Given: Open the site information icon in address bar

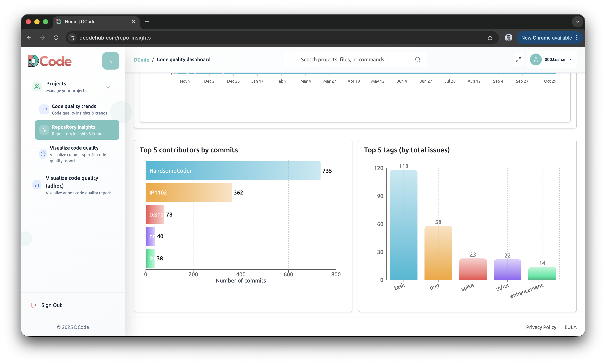Looking at the screenshot, I should tap(72, 38).
